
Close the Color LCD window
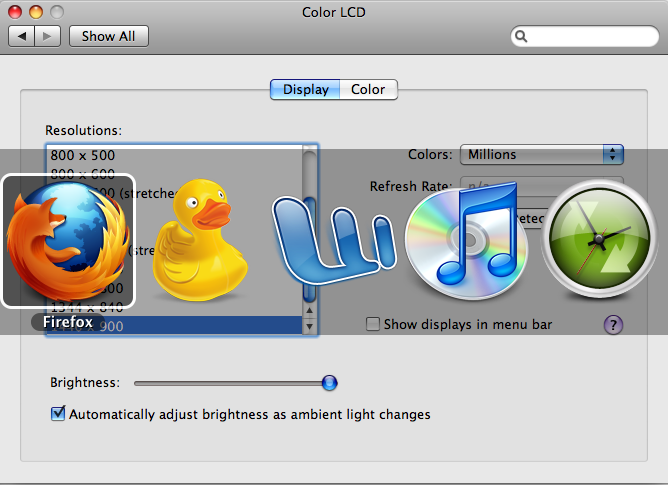click(x=15, y=12)
